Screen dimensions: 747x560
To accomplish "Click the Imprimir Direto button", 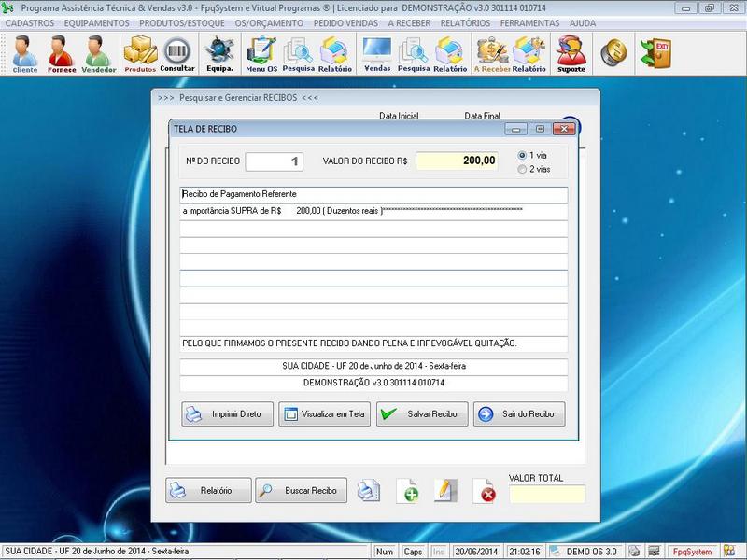I will 227,413.
